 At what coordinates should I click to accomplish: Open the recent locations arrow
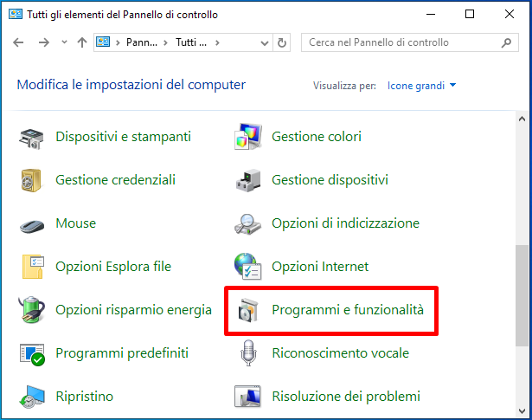pyautogui.click(x=64, y=42)
